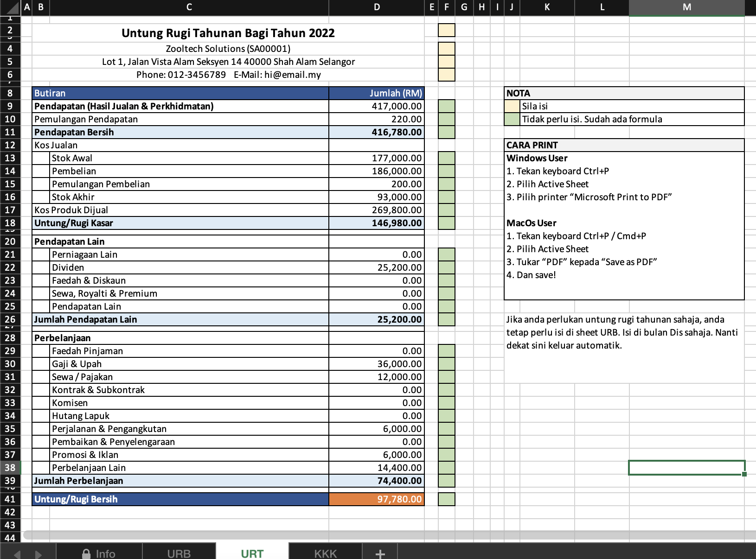Screen dimensions: 756x559
Task: Select the URT sheet tab
Action: [252, 553]
